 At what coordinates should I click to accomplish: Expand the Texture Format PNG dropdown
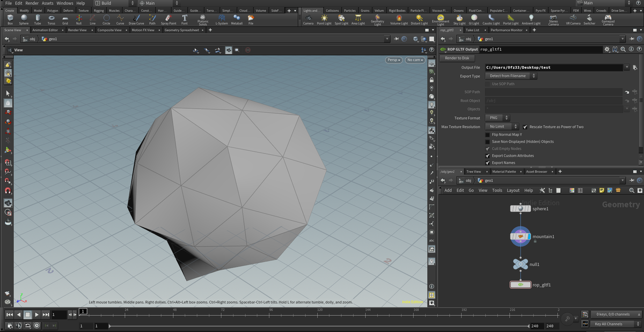pos(497,117)
